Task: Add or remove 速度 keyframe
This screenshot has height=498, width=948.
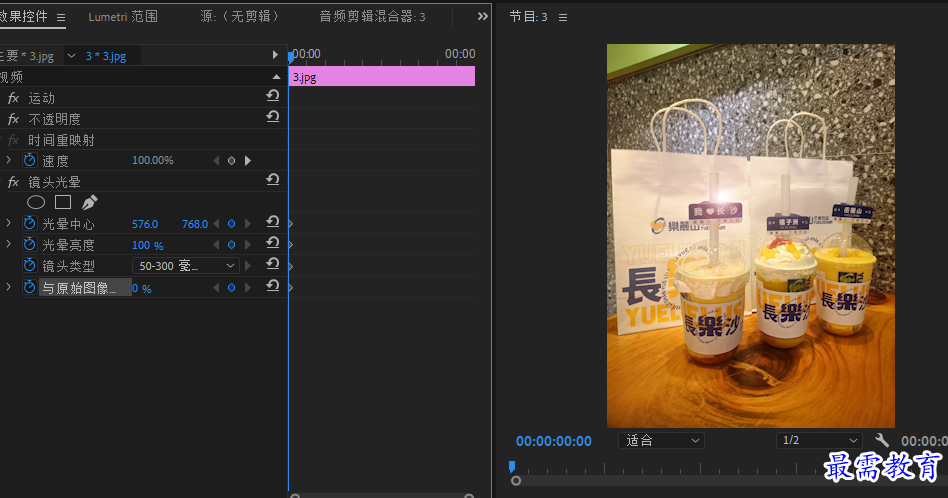Action: point(231,161)
